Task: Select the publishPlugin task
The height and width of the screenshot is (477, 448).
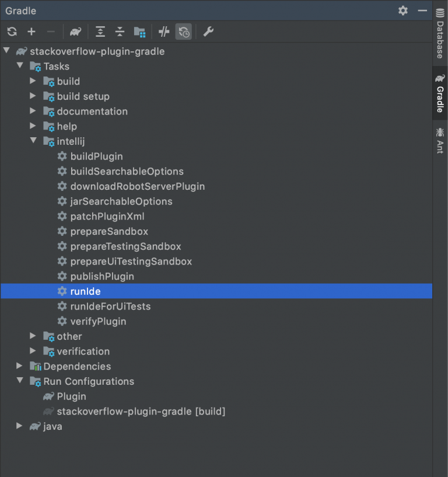Action: tap(102, 276)
